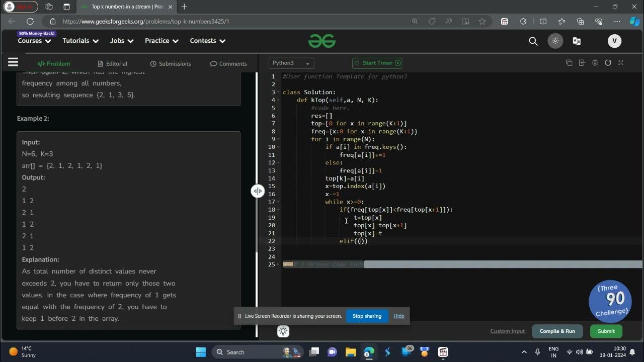Open the Windows Start menu
644x362 pixels.
click(x=201, y=352)
